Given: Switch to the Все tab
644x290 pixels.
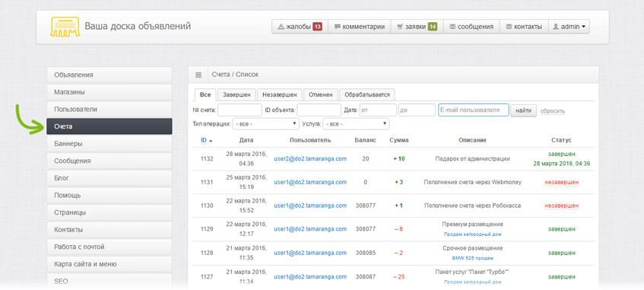Looking at the screenshot, I should (205, 94).
